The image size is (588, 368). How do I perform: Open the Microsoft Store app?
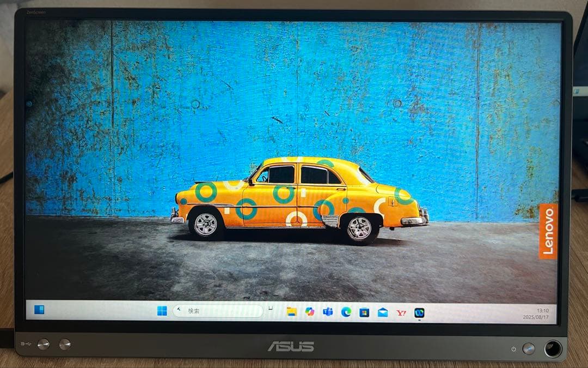pos(364,312)
